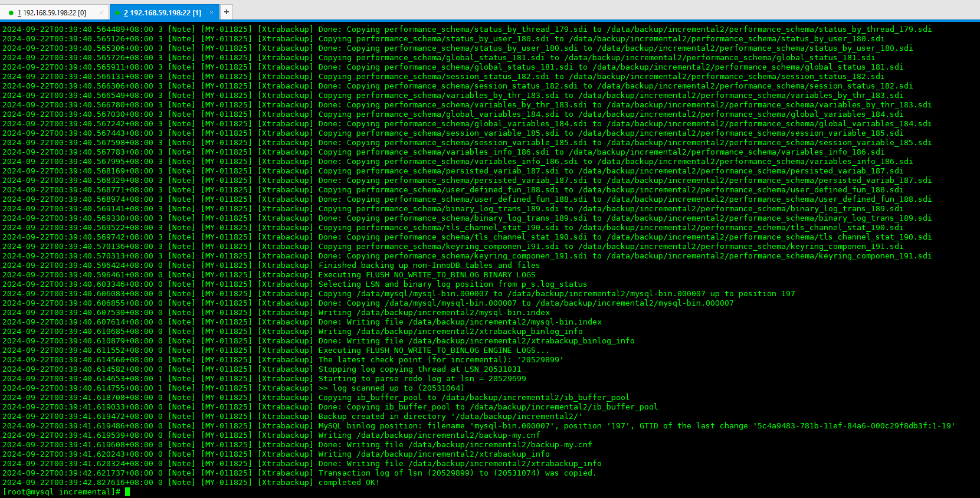The width and height of the screenshot is (980, 498).
Task: Click 'Starting to parse redo log at lsn' line
Action: pyautogui.click(x=264, y=379)
